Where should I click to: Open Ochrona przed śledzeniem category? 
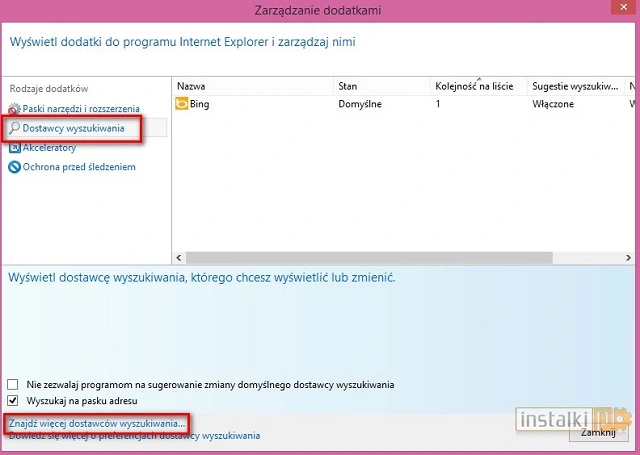pyautogui.click(x=76, y=166)
